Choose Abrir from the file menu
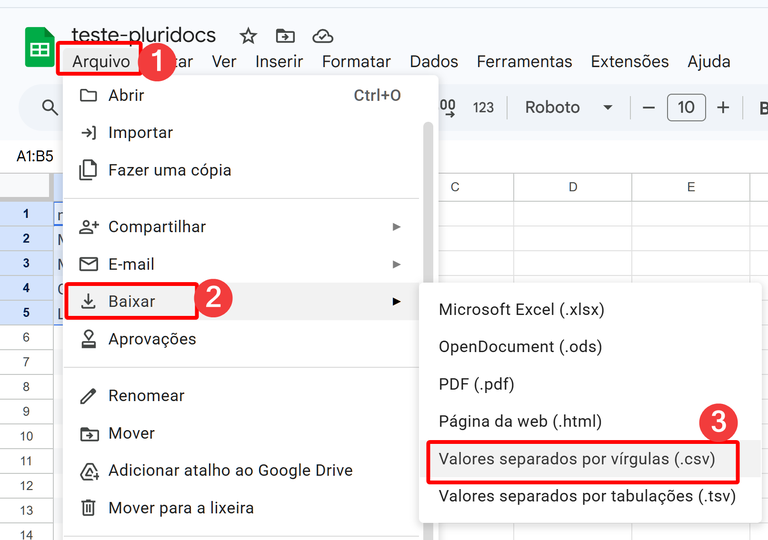 click(242, 95)
